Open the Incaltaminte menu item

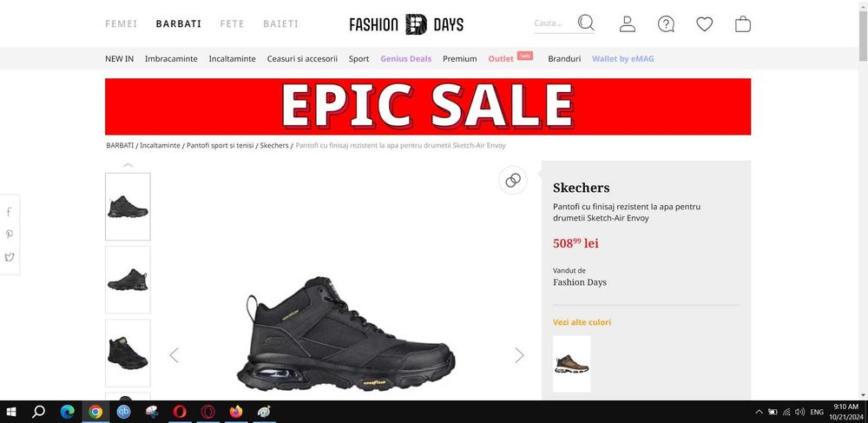click(232, 59)
